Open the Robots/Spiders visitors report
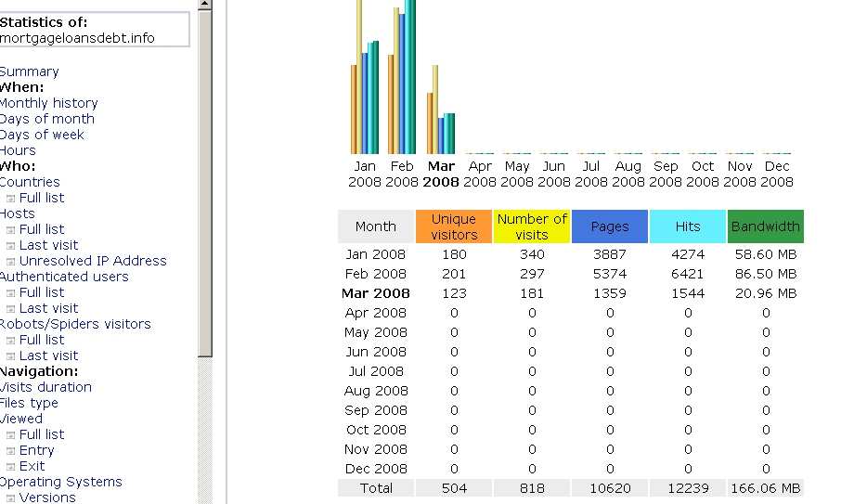854x504 pixels. pos(75,324)
